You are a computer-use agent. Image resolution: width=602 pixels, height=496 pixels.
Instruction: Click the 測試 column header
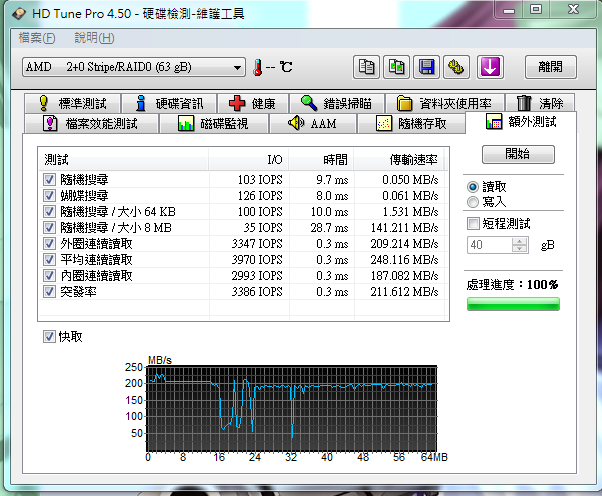pos(124,159)
